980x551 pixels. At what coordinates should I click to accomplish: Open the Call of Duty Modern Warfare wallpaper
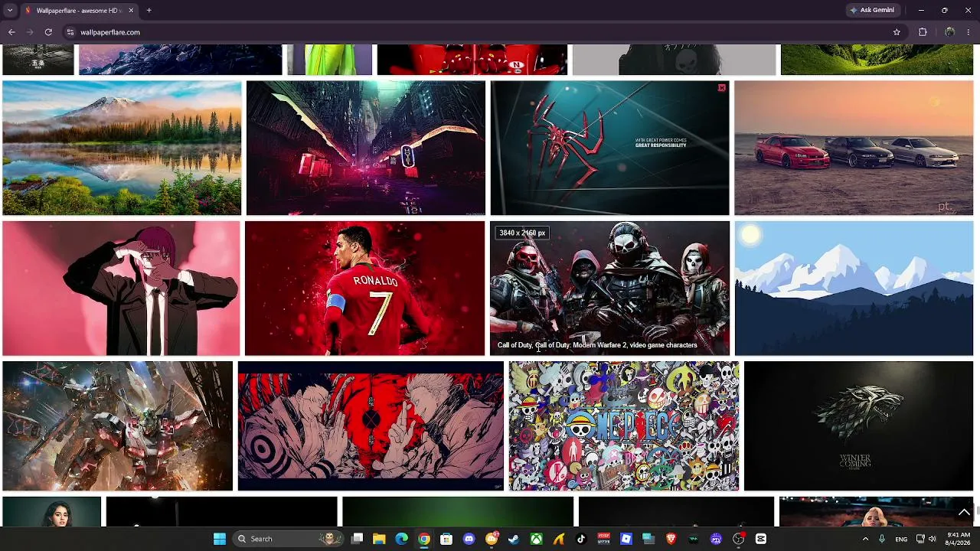coord(610,289)
